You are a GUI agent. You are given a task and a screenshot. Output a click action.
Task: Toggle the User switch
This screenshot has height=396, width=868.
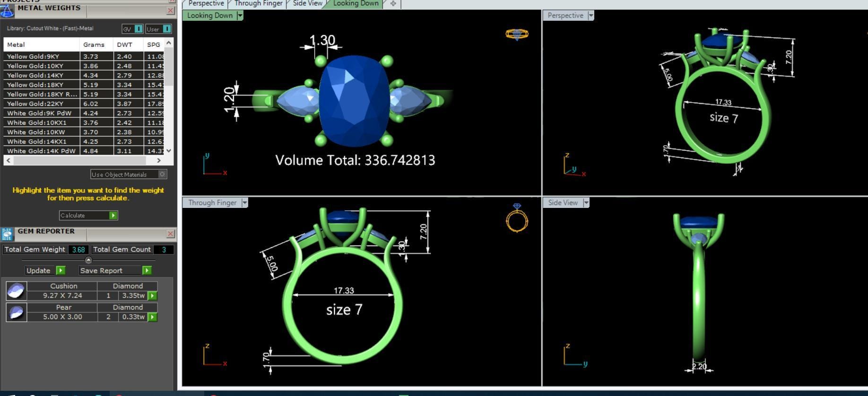(166, 29)
